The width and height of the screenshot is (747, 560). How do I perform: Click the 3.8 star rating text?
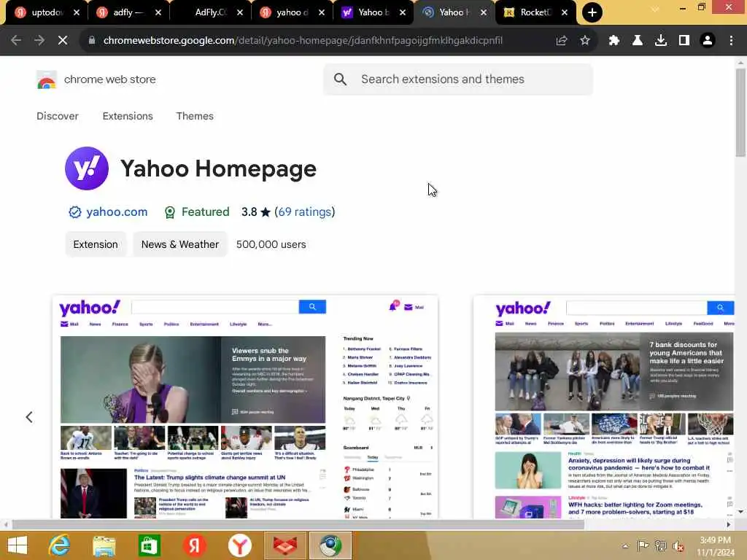256,212
